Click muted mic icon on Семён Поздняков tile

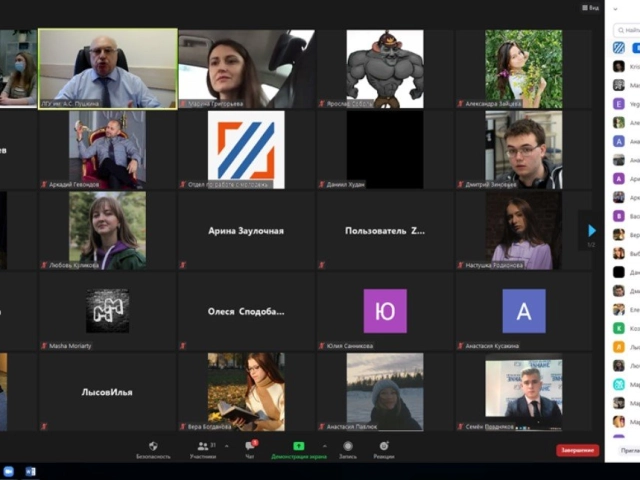tap(460, 427)
